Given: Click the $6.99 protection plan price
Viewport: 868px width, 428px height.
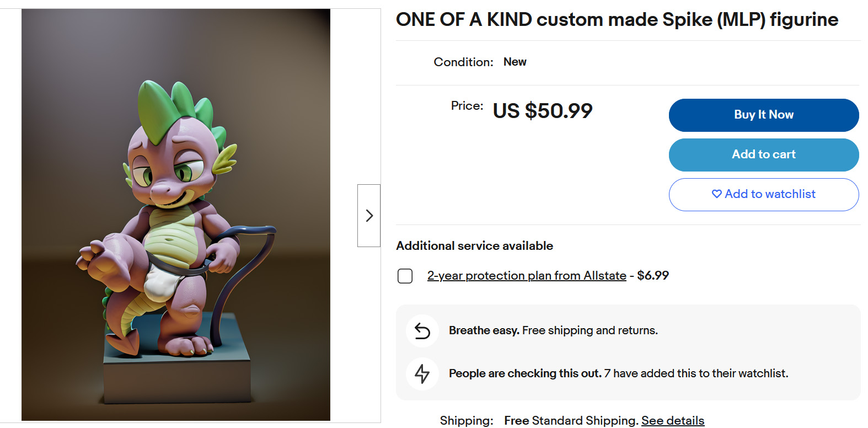Looking at the screenshot, I should click(653, 276).
